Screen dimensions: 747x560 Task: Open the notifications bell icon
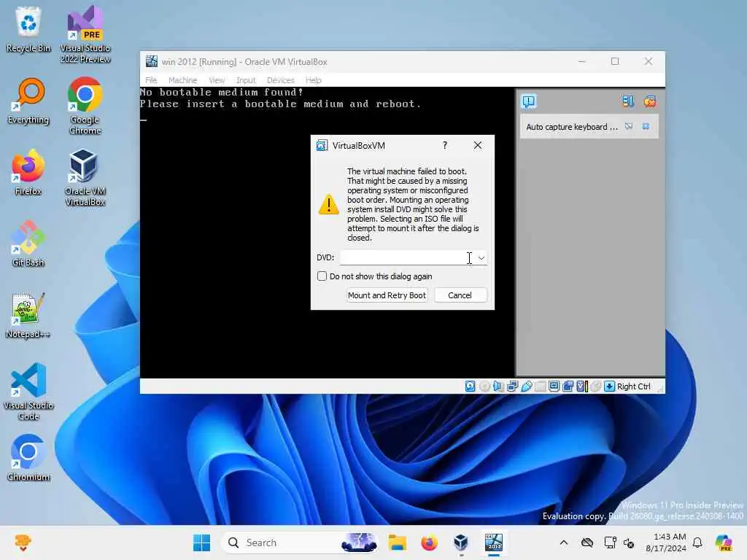coord(697,542)
